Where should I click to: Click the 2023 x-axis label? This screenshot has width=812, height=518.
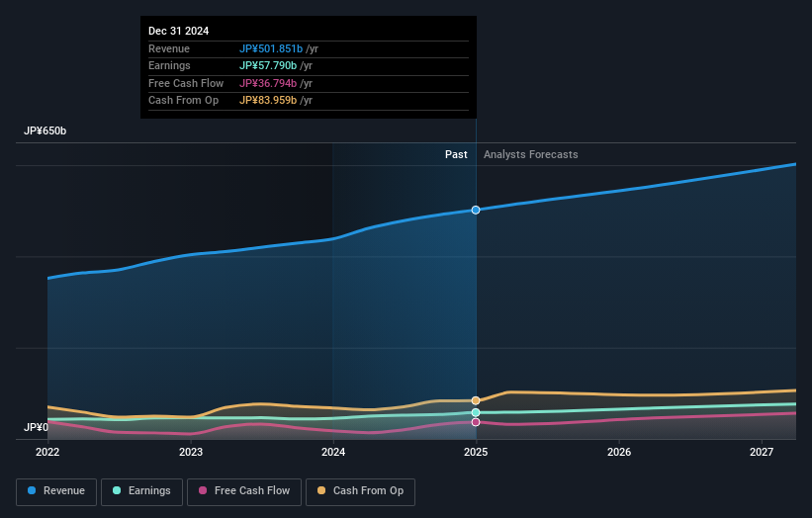[x=191, y=453]
